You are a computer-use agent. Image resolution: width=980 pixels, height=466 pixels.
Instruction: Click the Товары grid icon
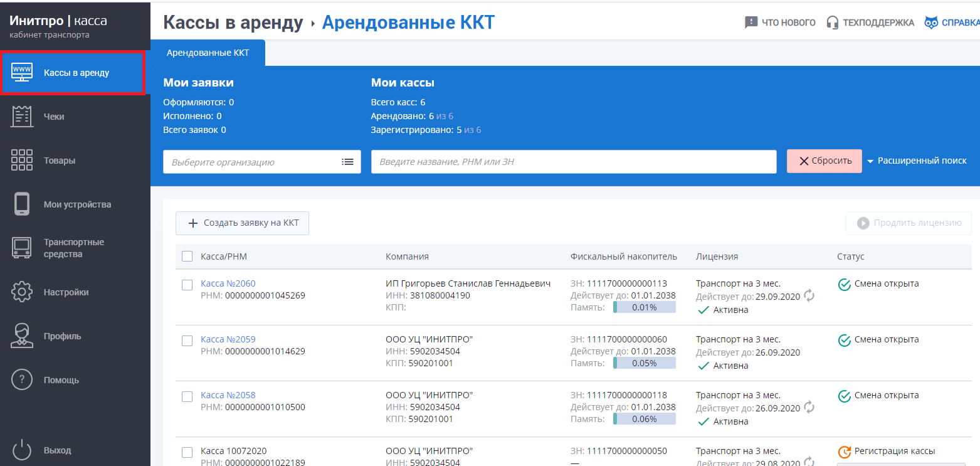click(x=22, y=160)
